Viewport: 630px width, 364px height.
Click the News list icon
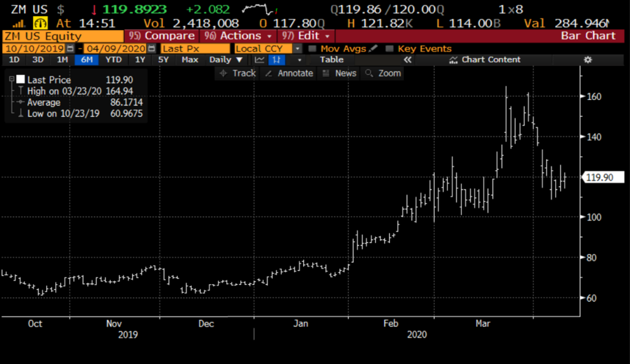pyautogui.click(x=325, y=73)
